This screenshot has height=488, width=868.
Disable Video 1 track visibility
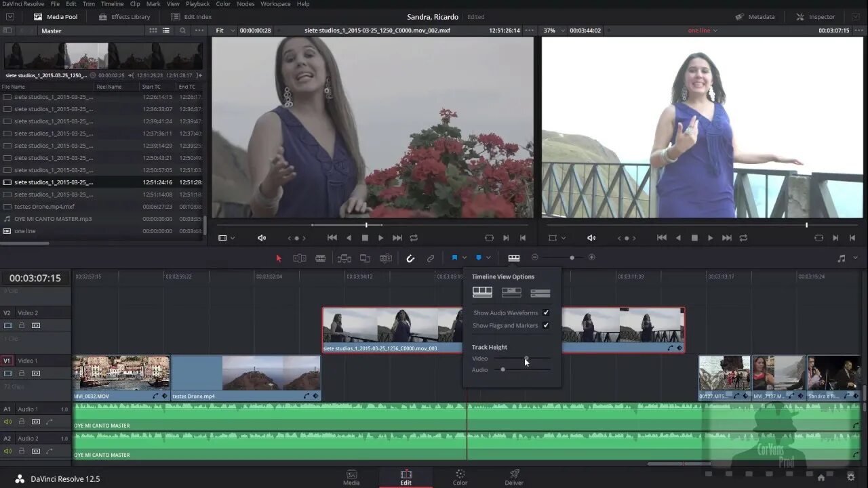click(x=8, y=373)
